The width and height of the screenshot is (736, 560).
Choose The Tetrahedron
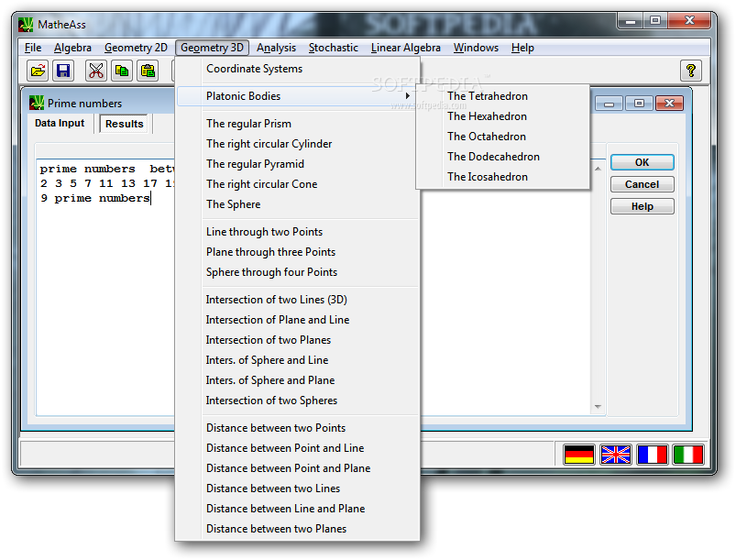point(502,96)
